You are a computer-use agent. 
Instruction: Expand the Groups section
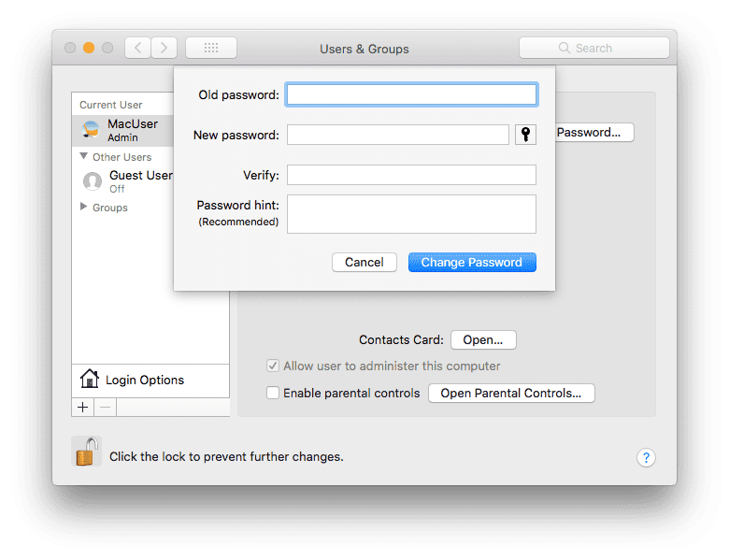(x=84, y=208)
